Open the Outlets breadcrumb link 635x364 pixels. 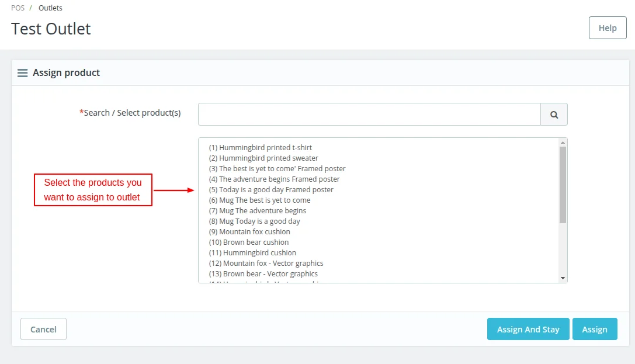[50, 8]
